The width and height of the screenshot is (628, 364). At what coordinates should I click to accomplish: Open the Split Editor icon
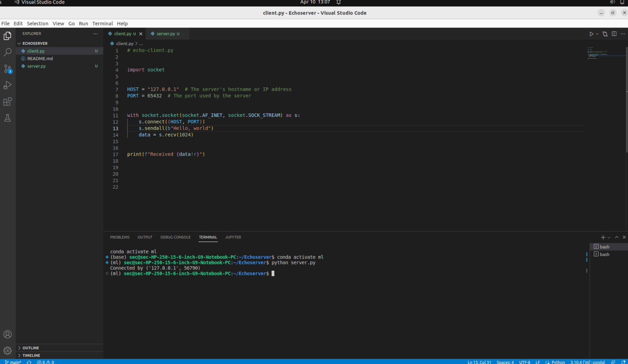(x=614, y=34)
